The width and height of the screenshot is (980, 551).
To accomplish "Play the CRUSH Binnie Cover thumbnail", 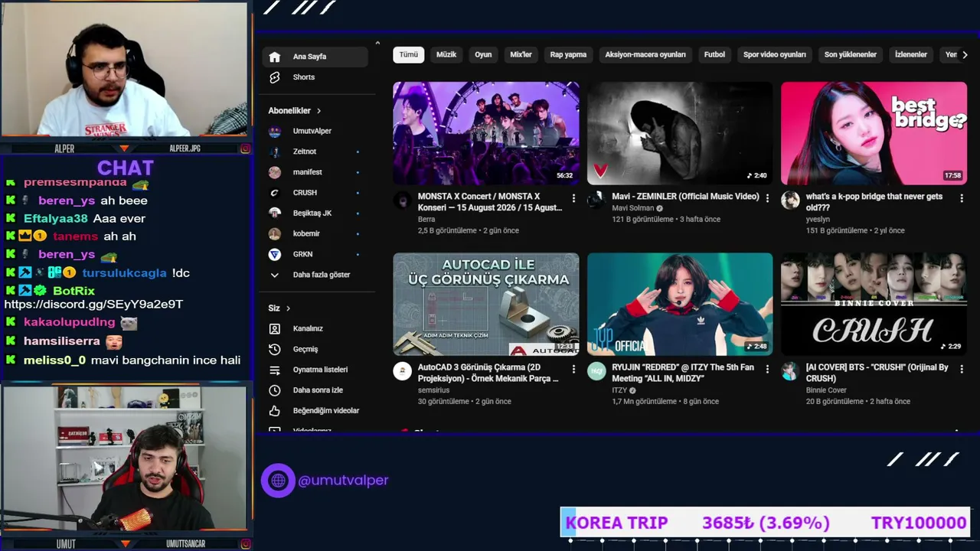I will 874,304.
